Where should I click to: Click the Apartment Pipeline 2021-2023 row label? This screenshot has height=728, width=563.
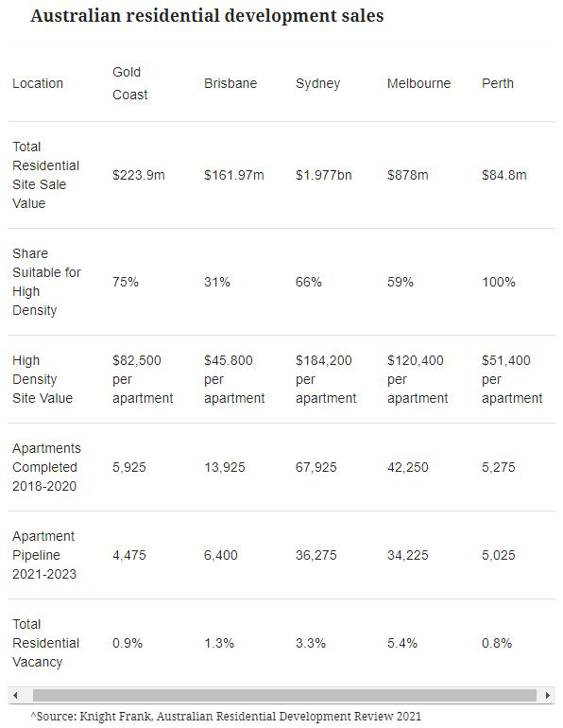(44, 555)
